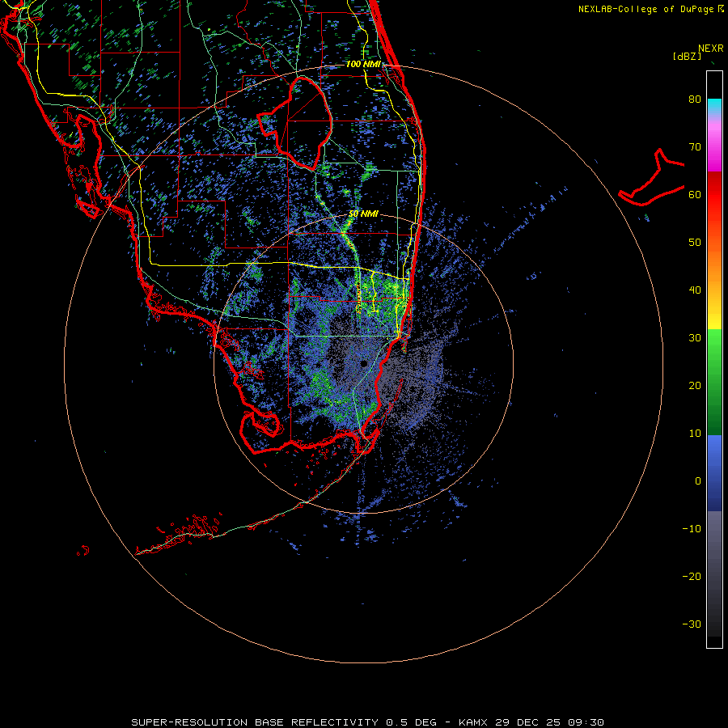Click the -20 value on the dBZ scale
This screenshot has height=728, width=728.
(x=692, y=577)
